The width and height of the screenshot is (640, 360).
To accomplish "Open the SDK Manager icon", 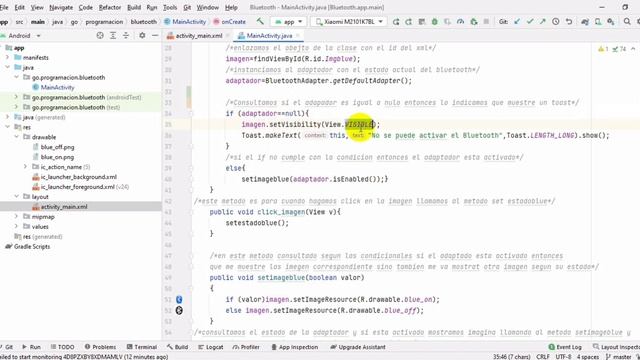I will [611, 22].
